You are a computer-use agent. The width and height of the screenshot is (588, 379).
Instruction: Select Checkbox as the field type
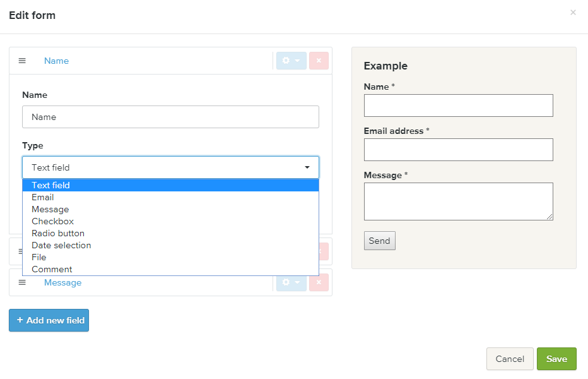click(x=53, y=221)
